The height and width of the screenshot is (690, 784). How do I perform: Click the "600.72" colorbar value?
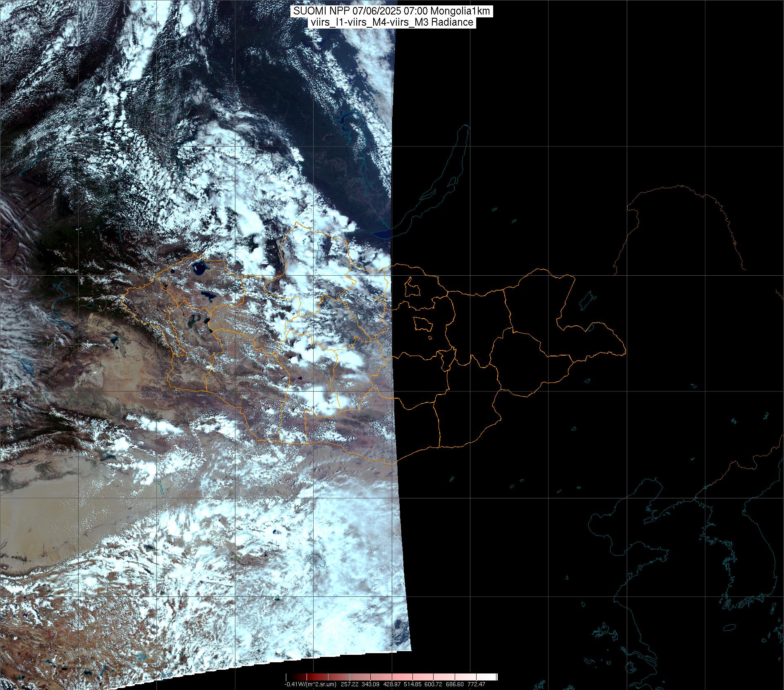coord(433,684)
